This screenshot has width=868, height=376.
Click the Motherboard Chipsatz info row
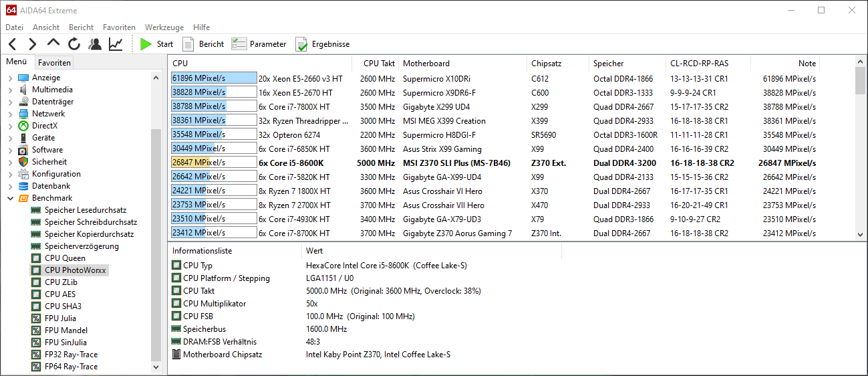[517, 355]
